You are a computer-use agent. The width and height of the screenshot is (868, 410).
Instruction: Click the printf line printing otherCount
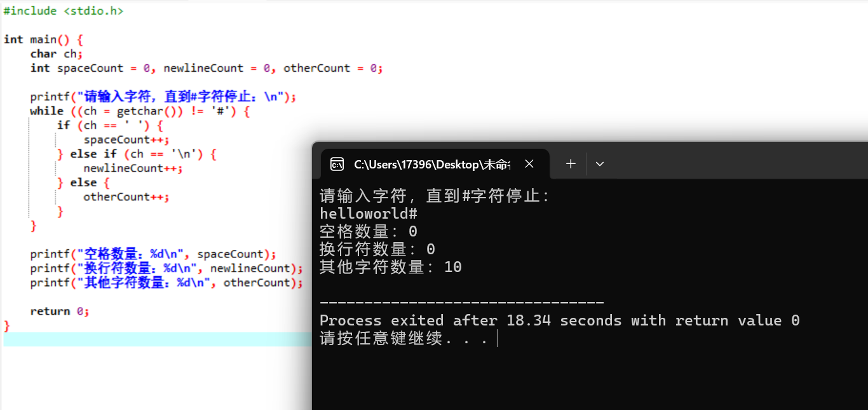click(x=166, y=283)
